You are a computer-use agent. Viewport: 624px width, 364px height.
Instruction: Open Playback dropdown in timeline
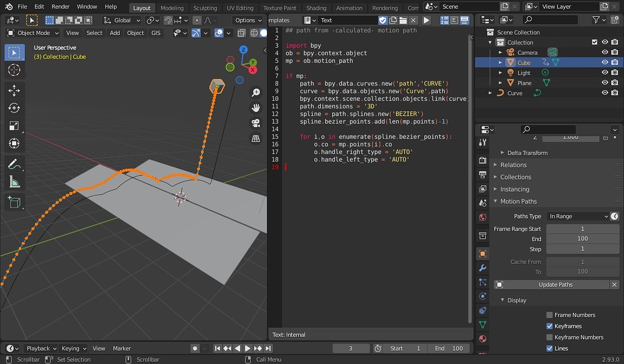point(41,348)
